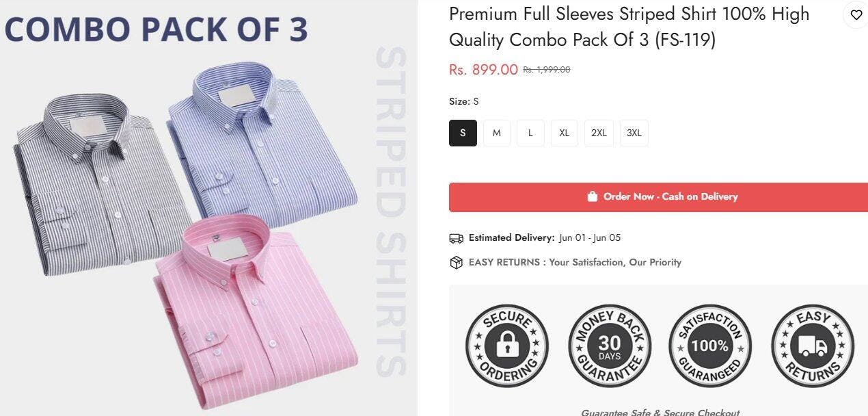Order Now with Cash on Delivery

pyautogui.click(x=658, y=197)
